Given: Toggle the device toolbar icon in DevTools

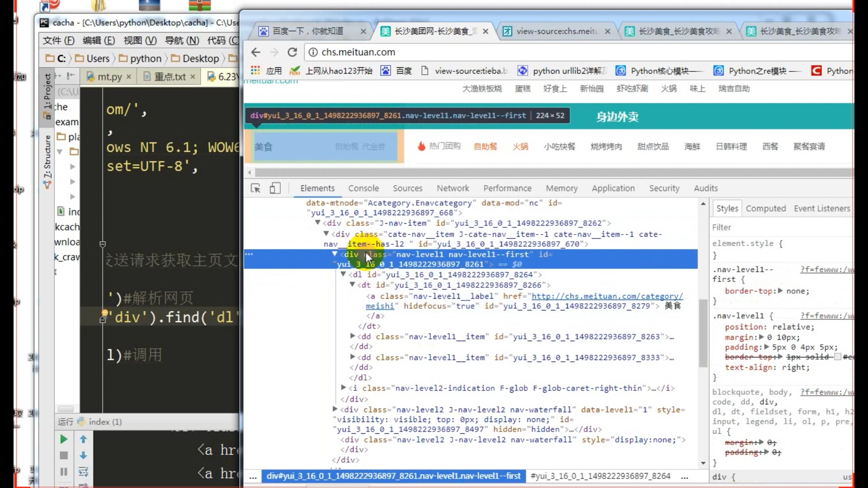Looking at the screenshot, I should [x=275, y=188].
